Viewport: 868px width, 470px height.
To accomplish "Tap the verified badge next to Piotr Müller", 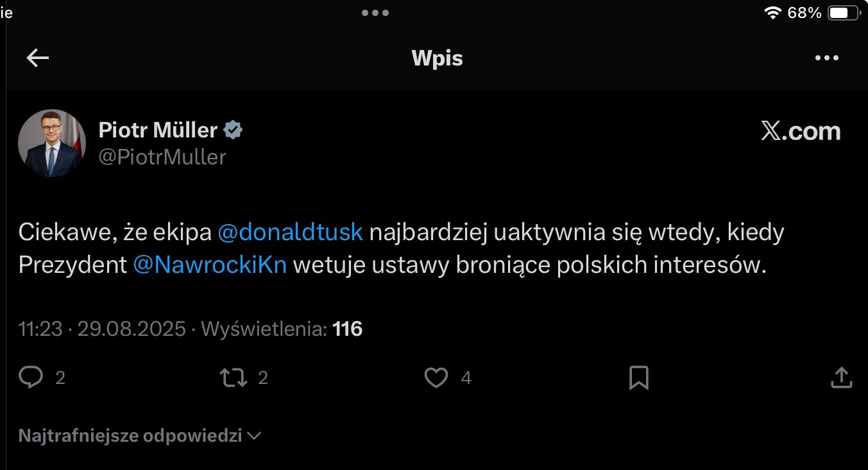I will tap(233, 130).
